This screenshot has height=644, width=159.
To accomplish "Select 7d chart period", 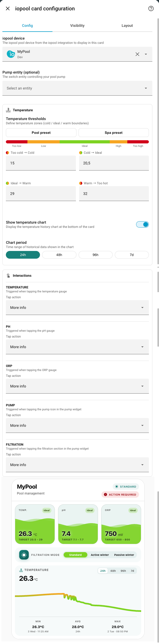I will click(x=132, y=255).
